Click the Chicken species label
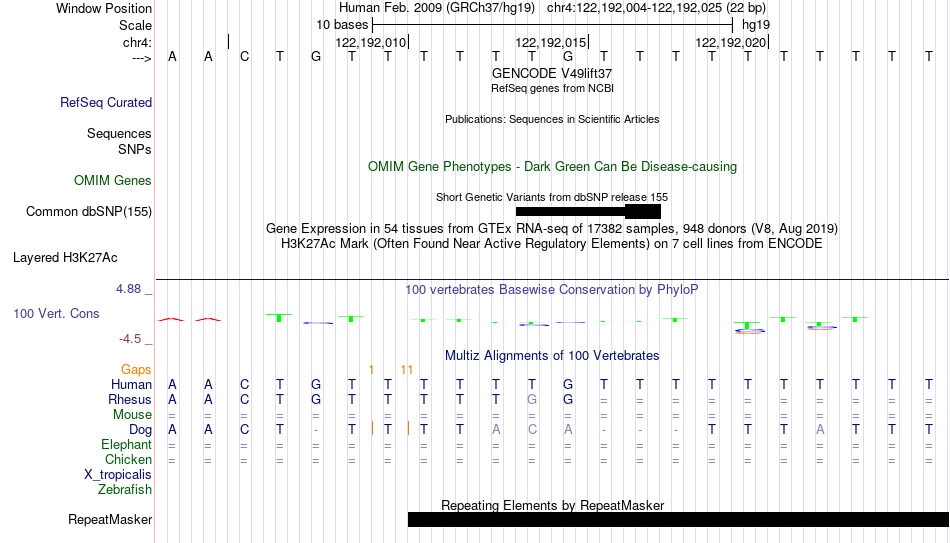 (128, 459)
